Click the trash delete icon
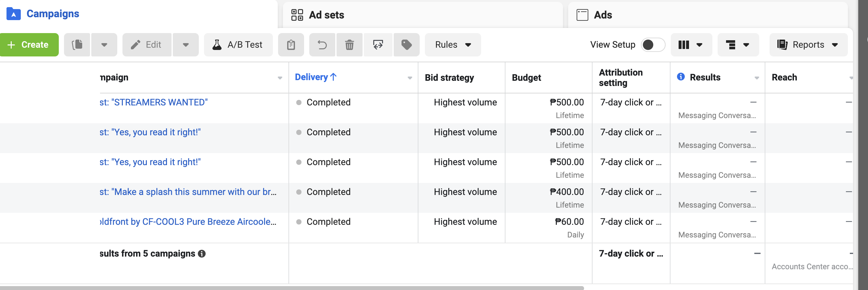This screenshot has height=290, width=868. click(350, 45)
